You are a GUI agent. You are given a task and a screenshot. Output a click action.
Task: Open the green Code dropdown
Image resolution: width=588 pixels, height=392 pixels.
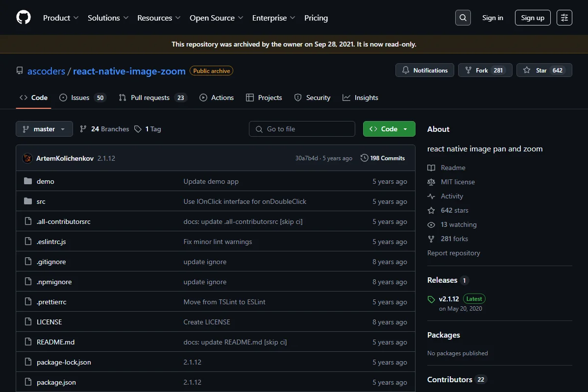(389, 129)
